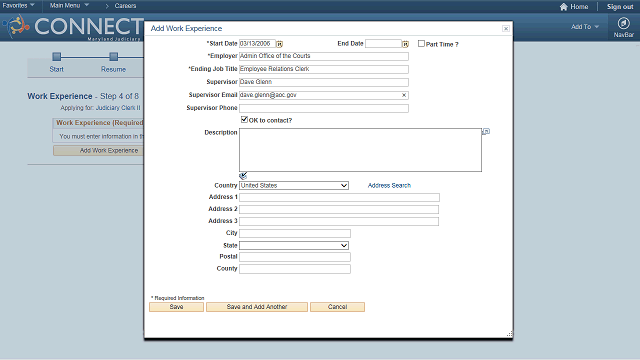
Task: Click the Connect Maryland Judiciary logo
Action: 73,27
